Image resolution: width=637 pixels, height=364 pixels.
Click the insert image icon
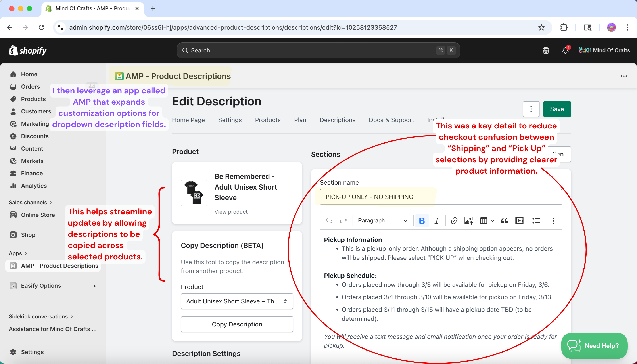point(468,220)
